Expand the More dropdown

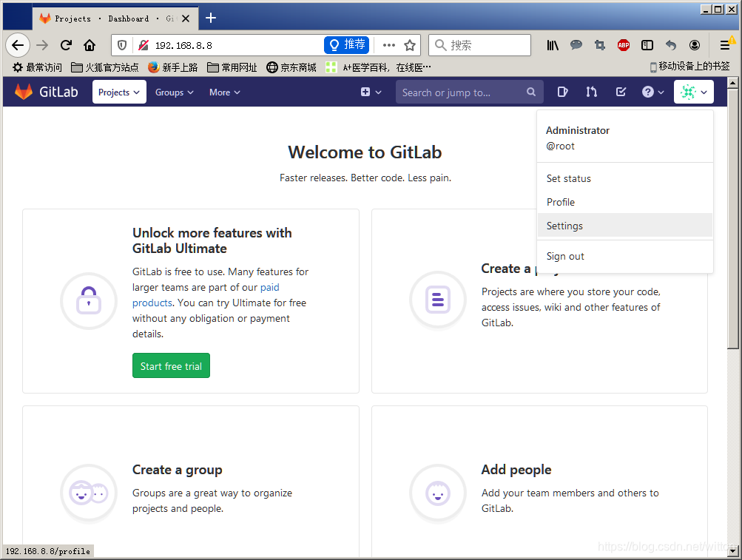click(225, 92)
